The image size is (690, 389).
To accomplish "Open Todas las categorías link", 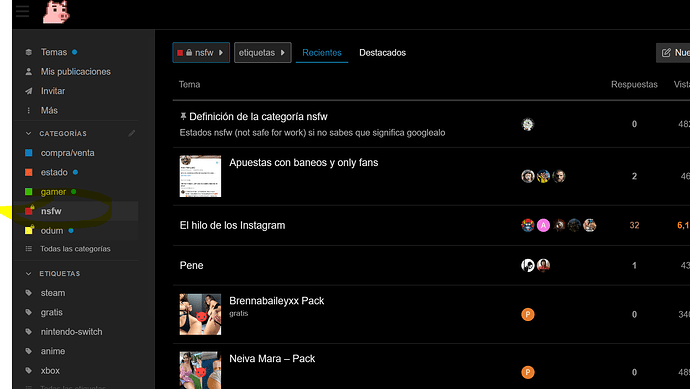I will pyautogui.click(x=75, y=249).
